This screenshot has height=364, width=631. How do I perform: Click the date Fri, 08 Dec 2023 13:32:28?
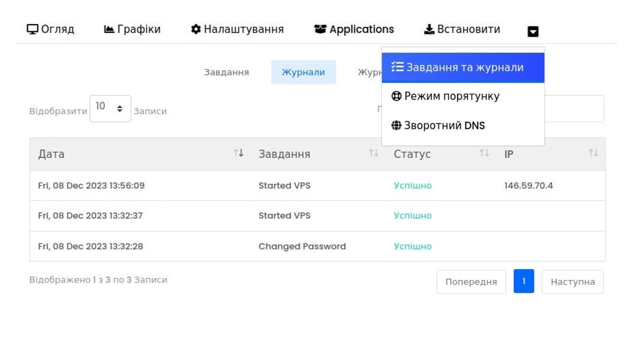click(x=90, y=246)
